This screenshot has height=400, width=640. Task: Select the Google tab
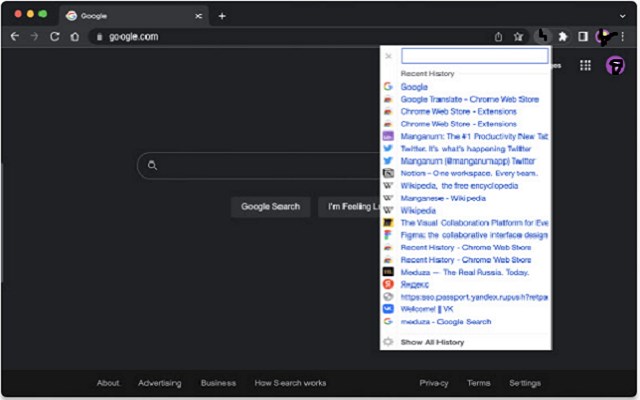134,16
